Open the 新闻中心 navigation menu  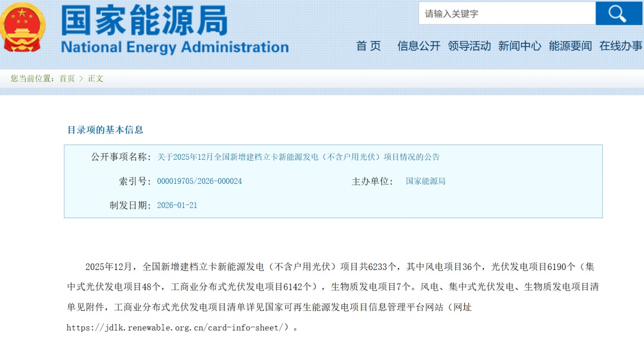[520, 46]
